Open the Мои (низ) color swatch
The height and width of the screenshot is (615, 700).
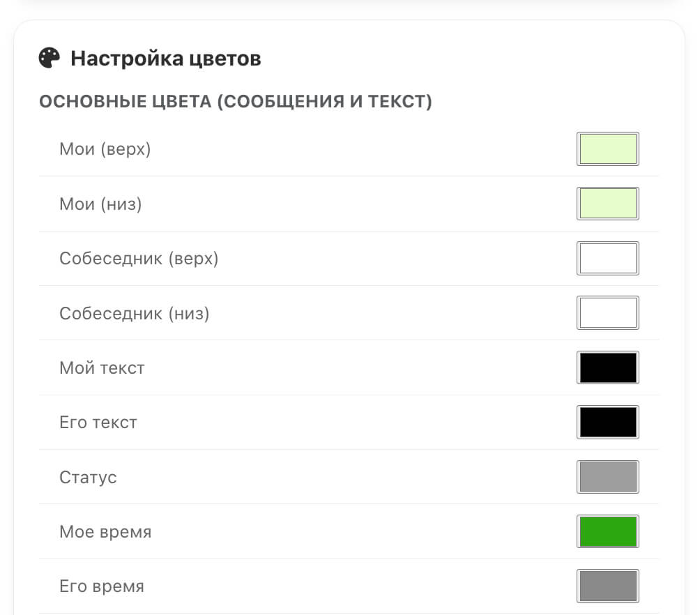tap(607, 204)
